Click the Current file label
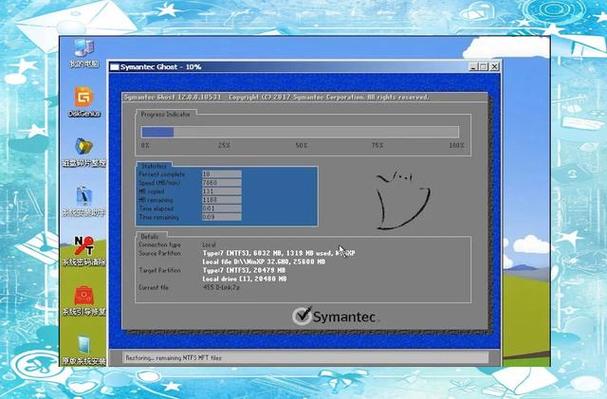The height and width of the screenshot is (399, 607). [x=154, y=288]
